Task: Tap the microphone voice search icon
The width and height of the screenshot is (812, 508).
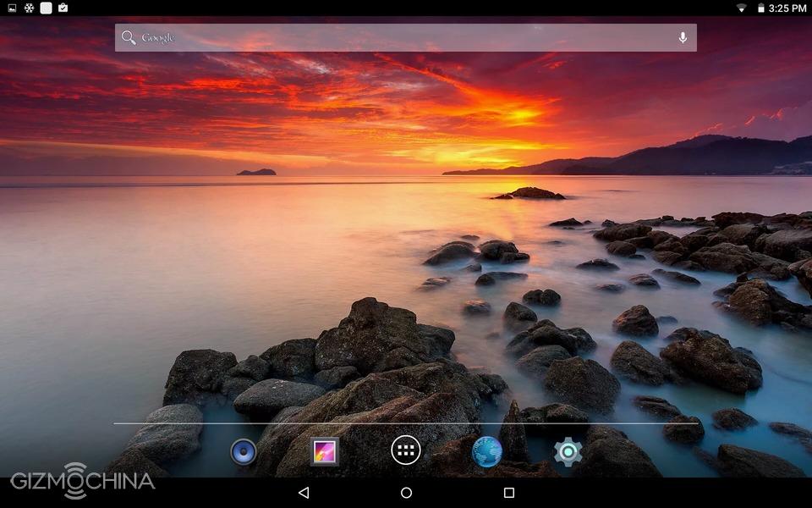Action: pyautogui.click(x=683, y=37)
